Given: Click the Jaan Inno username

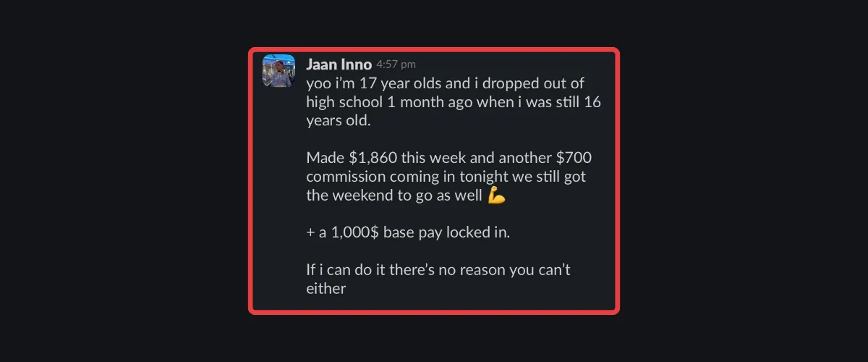Looking at the screenshot, I should click(x=339, y=64).
